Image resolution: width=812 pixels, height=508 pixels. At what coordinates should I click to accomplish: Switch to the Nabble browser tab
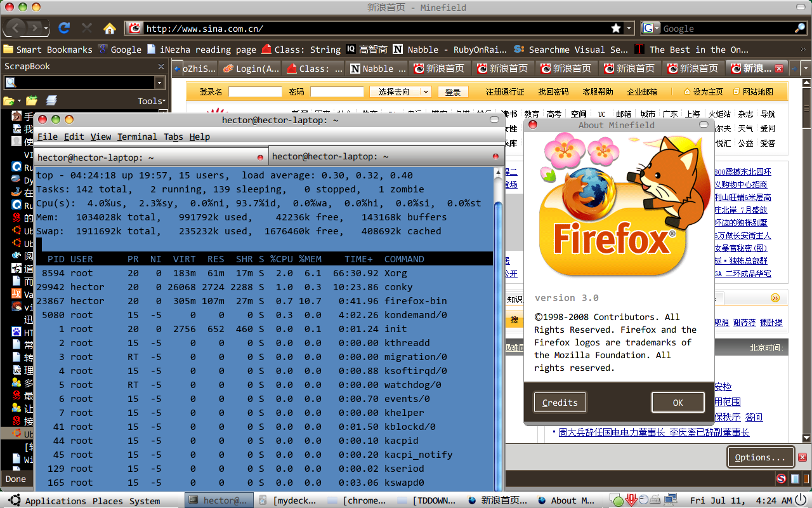click(378, 69)
